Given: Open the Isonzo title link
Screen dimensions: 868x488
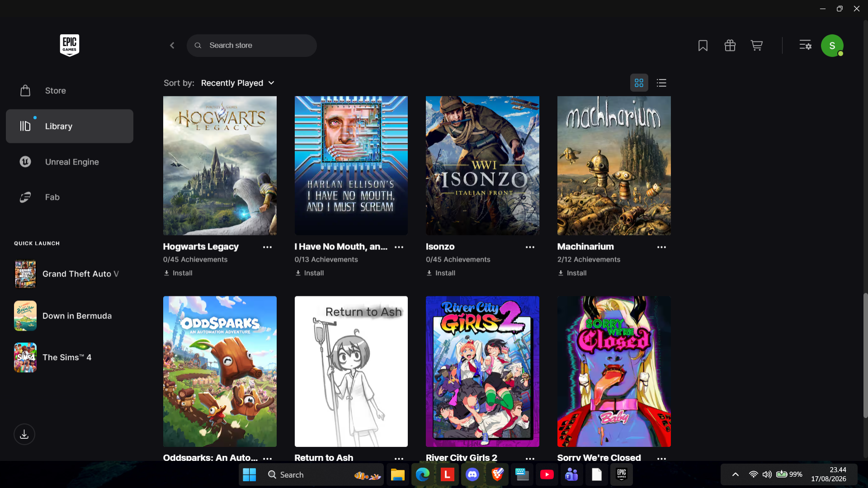Looking at the screenshot, I should coord(440,247).
